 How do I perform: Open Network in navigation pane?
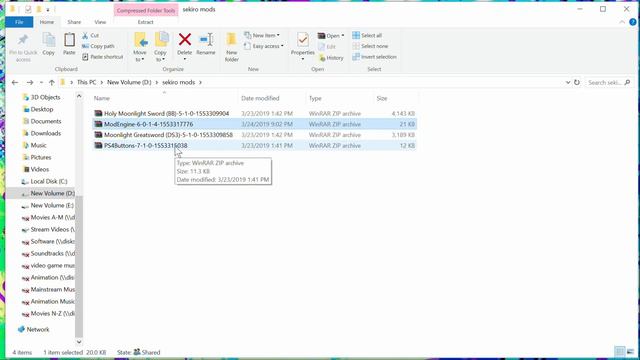click(34, 329)
